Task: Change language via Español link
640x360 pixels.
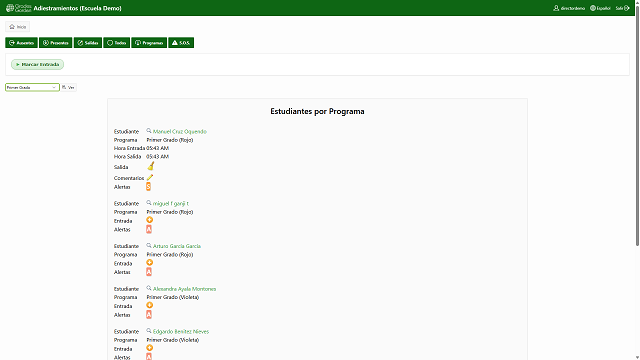Action: point(600,8)
